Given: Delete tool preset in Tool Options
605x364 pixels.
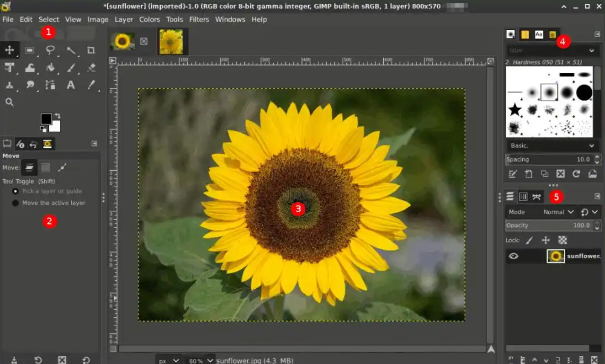Looking at the screenshot, I should [62, 360].
